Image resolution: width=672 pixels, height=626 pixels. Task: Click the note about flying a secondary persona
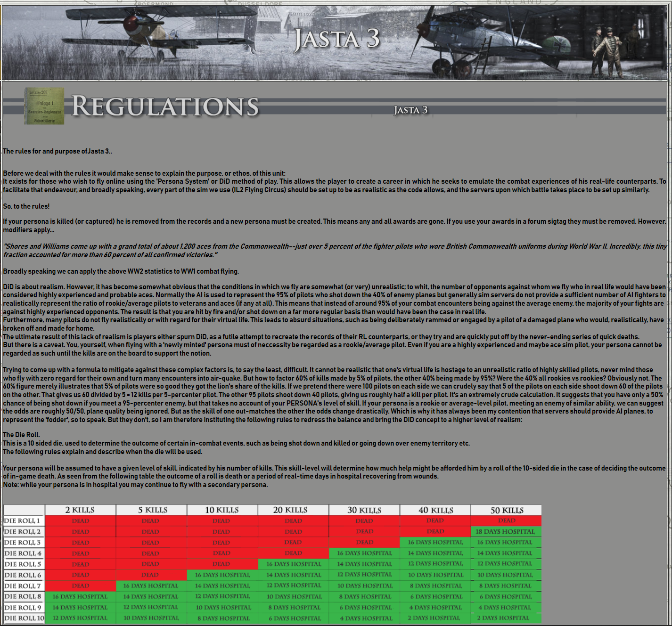pos(135,485)
